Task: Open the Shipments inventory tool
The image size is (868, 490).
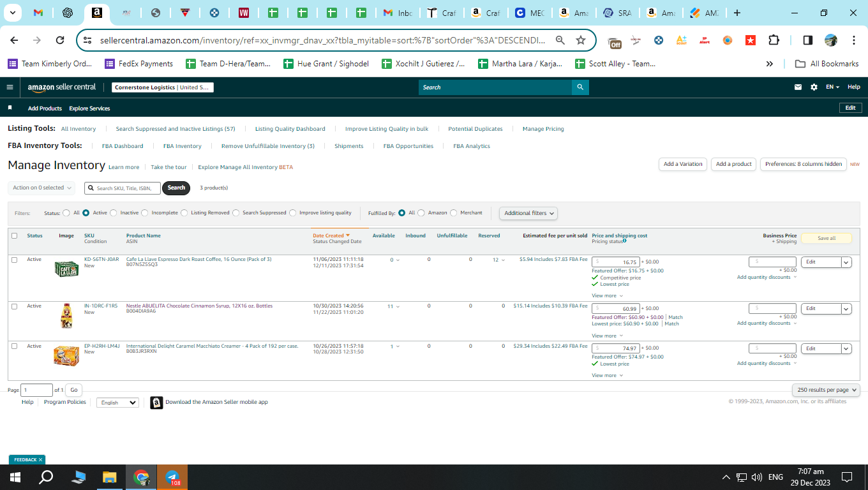Action: click(x=348, y=146)
